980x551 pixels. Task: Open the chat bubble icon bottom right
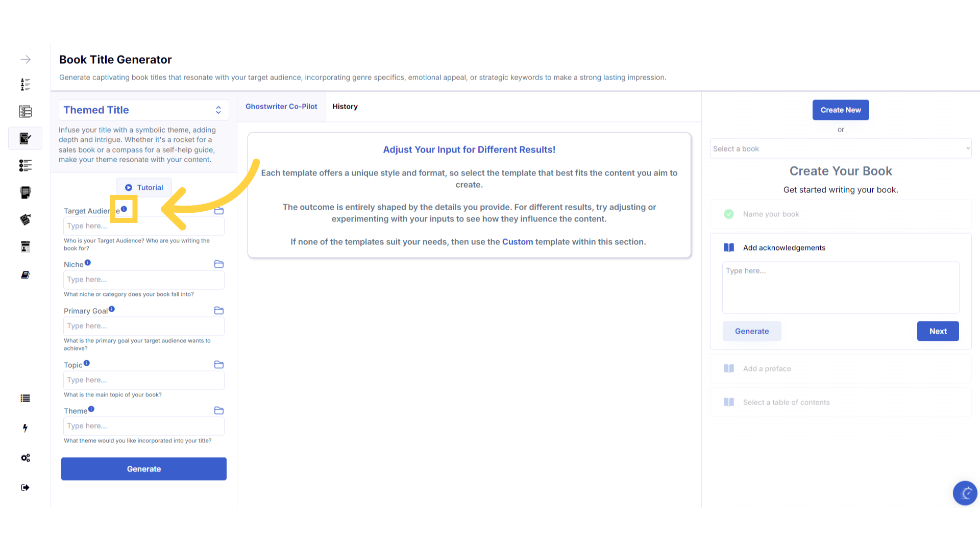965,493
